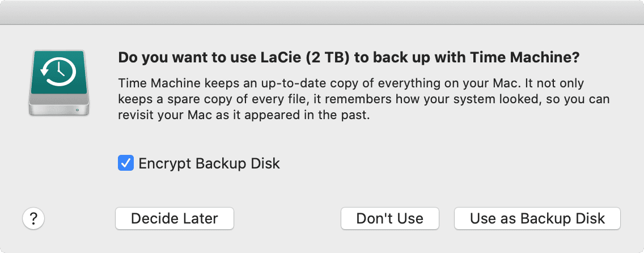This screenshot has width=644, height=253.
Task: Click the word "Disk" in Encrypt Backup Disk
Action: tap(265, 163)
